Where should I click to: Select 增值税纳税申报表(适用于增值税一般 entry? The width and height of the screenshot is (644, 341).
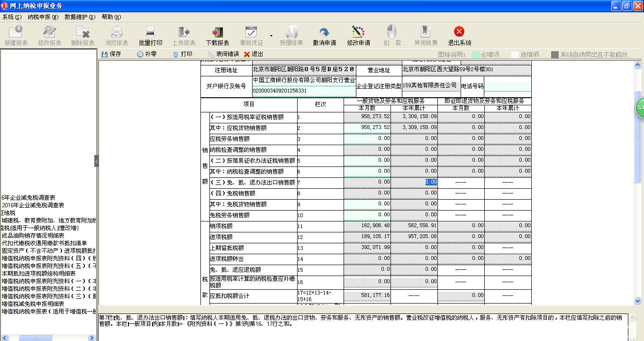[48, 312]
